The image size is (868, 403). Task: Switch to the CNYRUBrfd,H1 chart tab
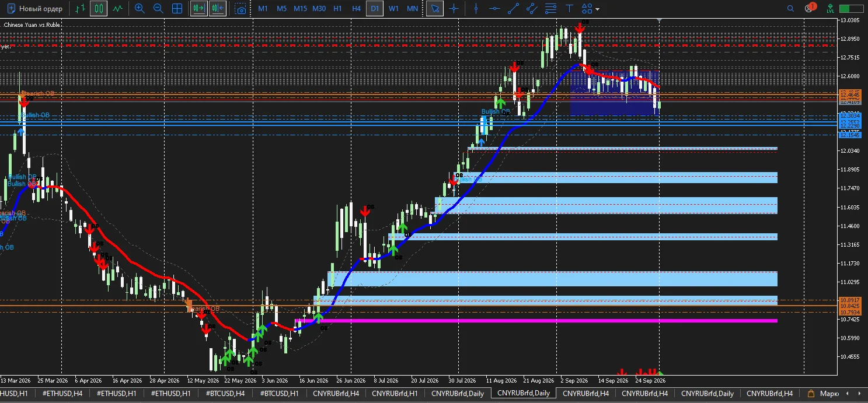pos(395,393)
